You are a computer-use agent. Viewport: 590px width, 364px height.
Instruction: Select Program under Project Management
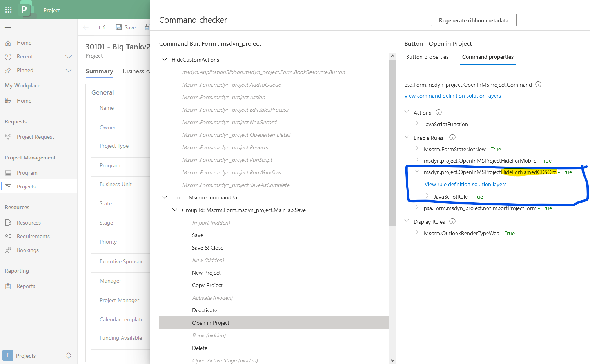[x=27, y=172]
